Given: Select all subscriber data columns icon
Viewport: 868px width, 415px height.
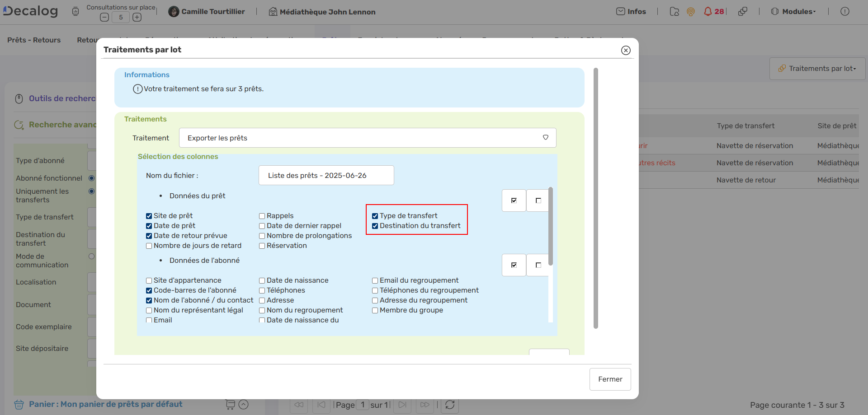Looking at the screenshot, I should point(514,265).
